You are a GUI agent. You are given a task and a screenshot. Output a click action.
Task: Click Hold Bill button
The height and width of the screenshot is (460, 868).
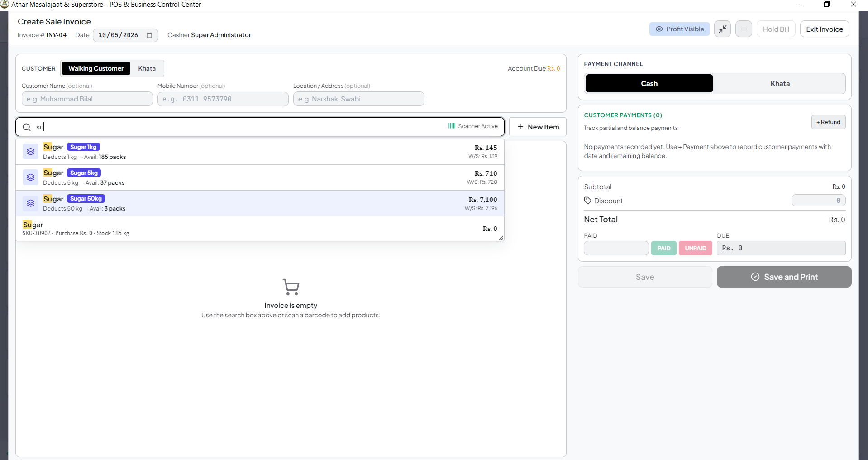tap(776, 29)
